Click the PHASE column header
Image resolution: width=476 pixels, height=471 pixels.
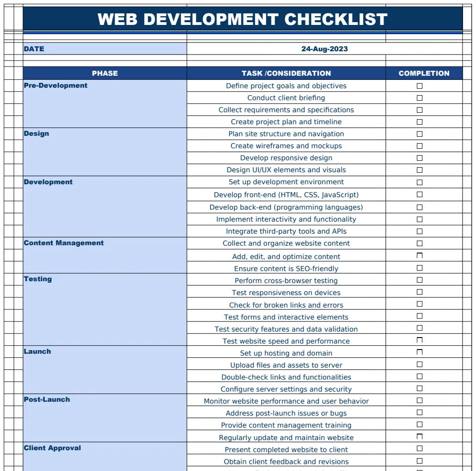pyautogui.click(x=105, y=73)
